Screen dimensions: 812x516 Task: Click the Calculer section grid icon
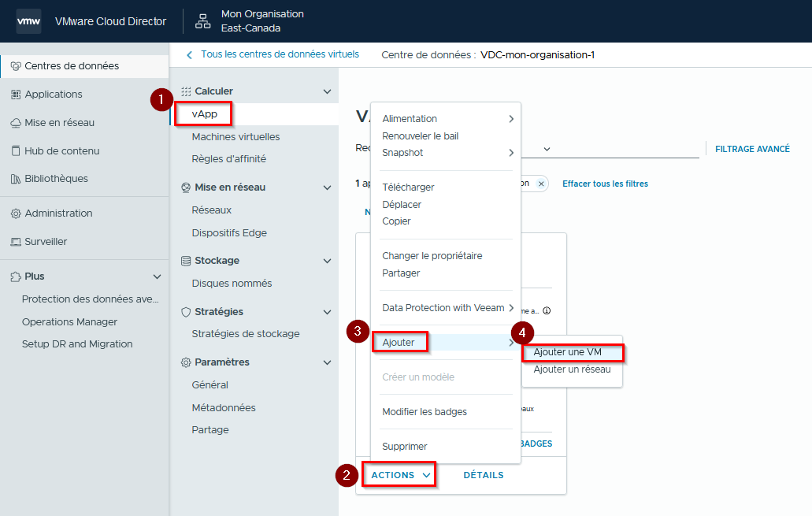point(186,91)
